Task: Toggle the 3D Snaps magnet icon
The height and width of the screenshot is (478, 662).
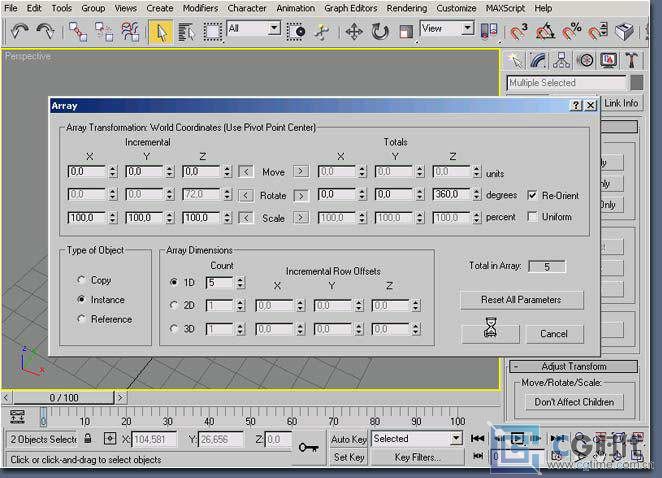Action: point(518,32)
